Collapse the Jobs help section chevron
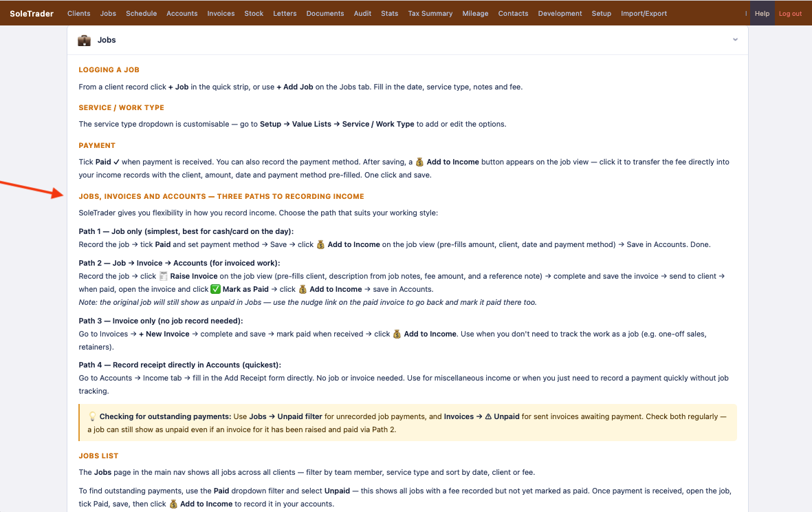The height and width of the screenshot is (512, 812). click(x=735, y=40)
